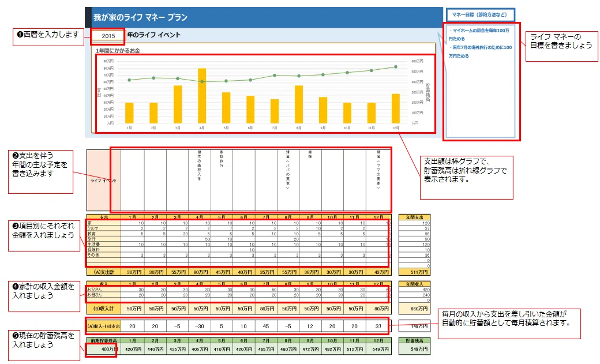Select the goal text about マイホームの頭金
This screenshot has height=364, width=600.
tap(479, 35)
